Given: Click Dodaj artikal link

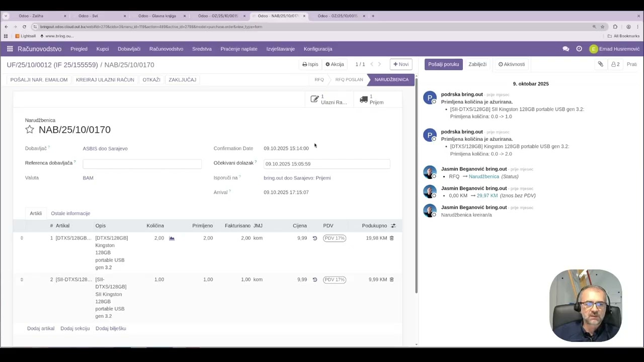Looking at the screenshot, I should 41,328.
